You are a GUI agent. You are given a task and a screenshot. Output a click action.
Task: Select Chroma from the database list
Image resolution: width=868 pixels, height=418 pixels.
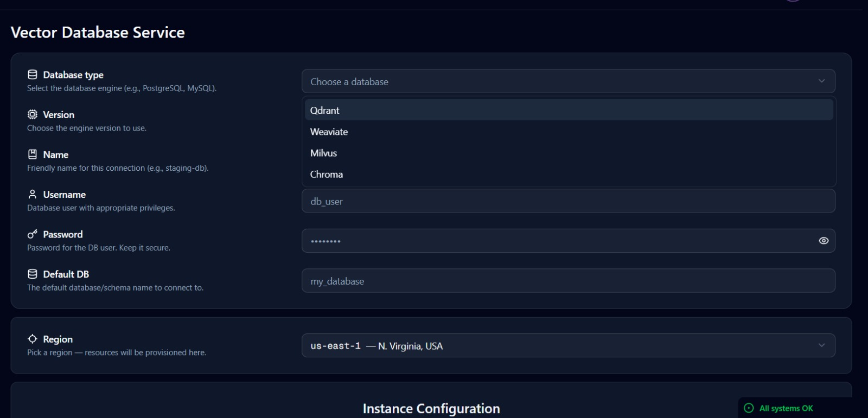[x=569, y=174]
